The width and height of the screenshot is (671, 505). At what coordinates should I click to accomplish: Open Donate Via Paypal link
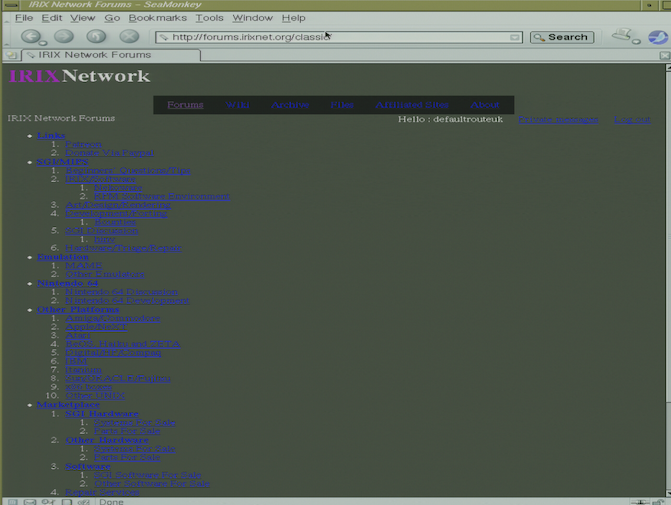point(109,153)
